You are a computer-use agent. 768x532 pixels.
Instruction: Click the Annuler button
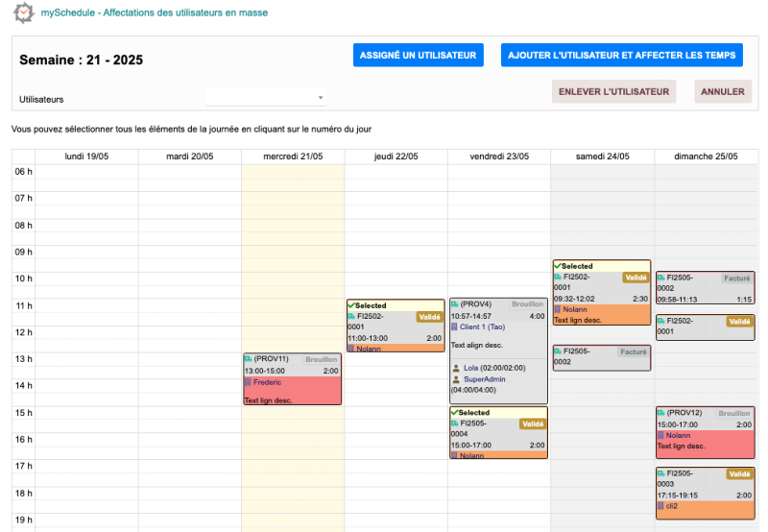point(723,92)
